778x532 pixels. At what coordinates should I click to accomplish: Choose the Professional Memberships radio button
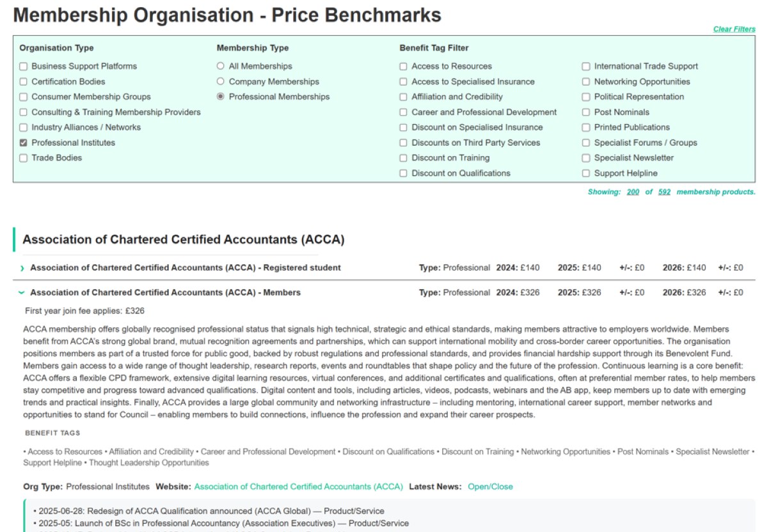[x=221, y=97]
